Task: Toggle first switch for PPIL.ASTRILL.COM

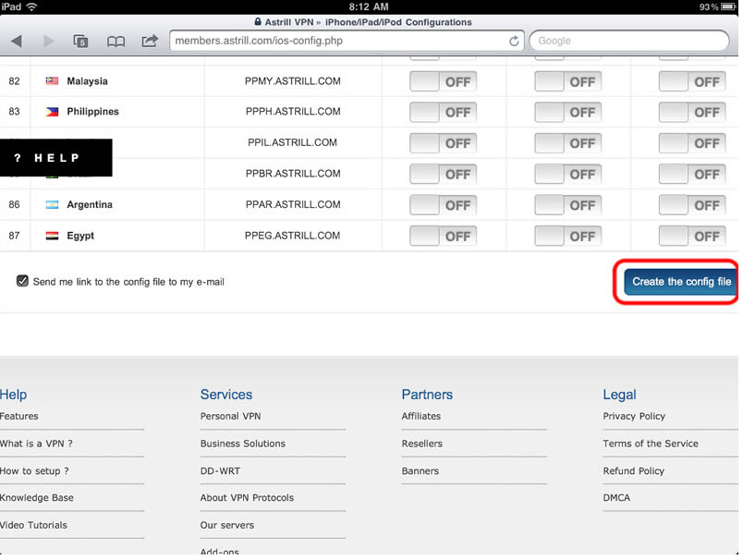Action: point(443,143)
